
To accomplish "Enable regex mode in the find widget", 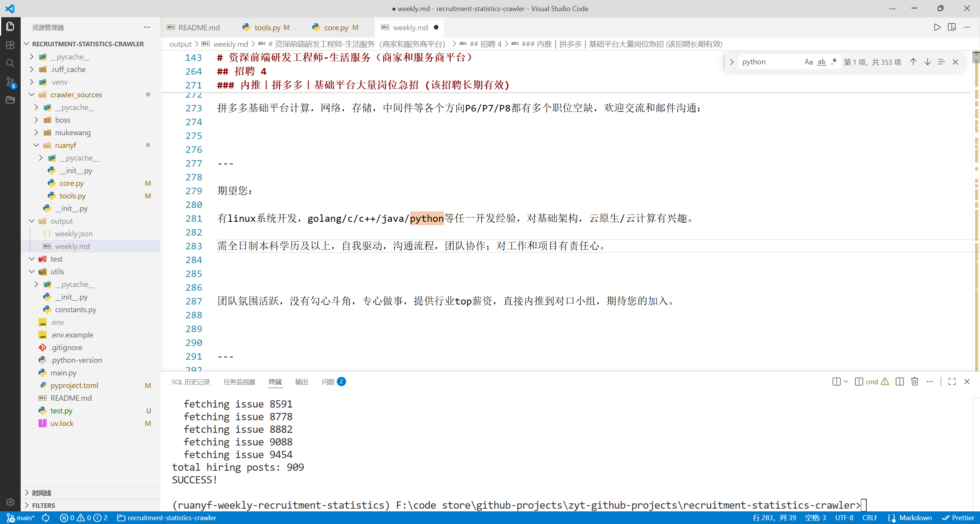I will pyautogui.click(x=834, y=62).
